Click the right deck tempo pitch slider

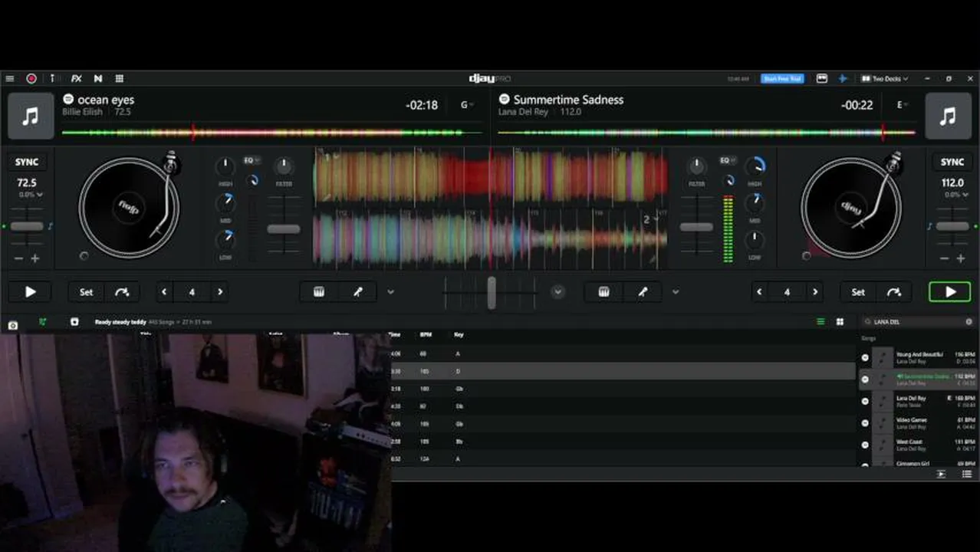tap(952, 227)
